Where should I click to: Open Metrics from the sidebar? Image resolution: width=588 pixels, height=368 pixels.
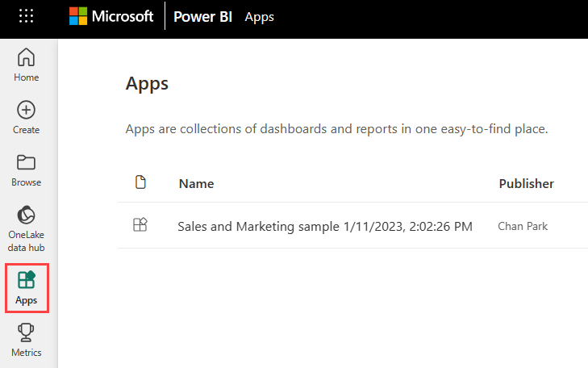click(27, 341)
